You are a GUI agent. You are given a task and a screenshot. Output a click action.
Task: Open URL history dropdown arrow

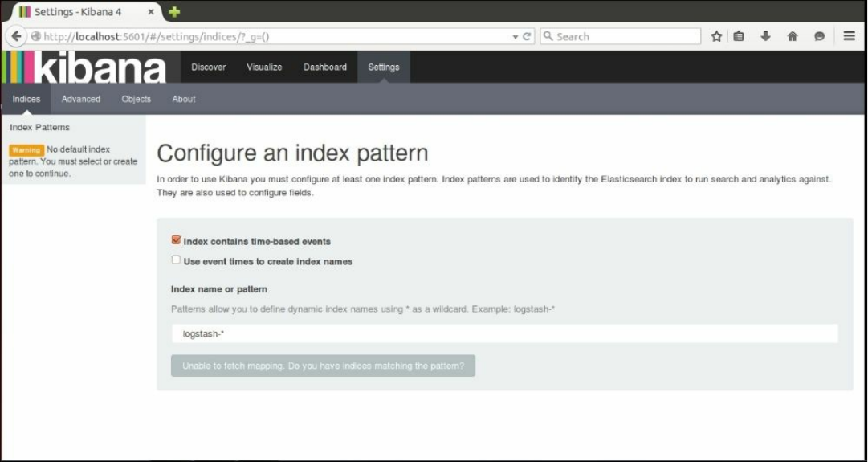pyautogui.click(x=516, y=37)
